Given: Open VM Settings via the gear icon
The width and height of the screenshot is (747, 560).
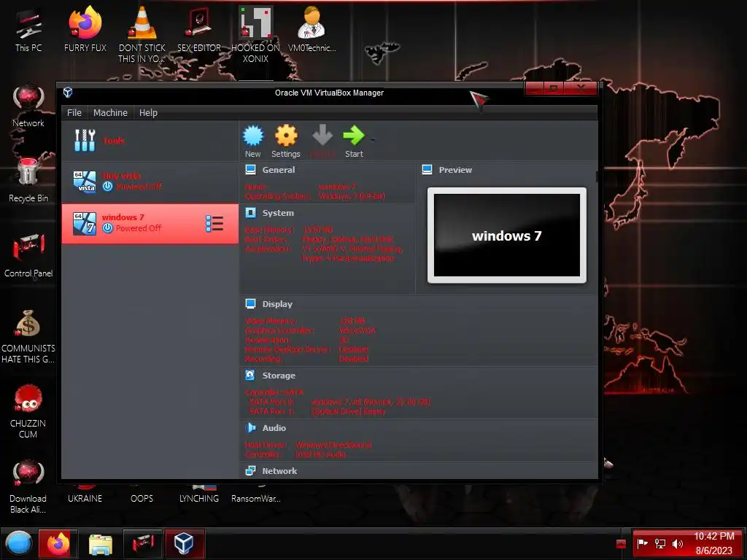Looking at the screenshot, I should 286,136.
